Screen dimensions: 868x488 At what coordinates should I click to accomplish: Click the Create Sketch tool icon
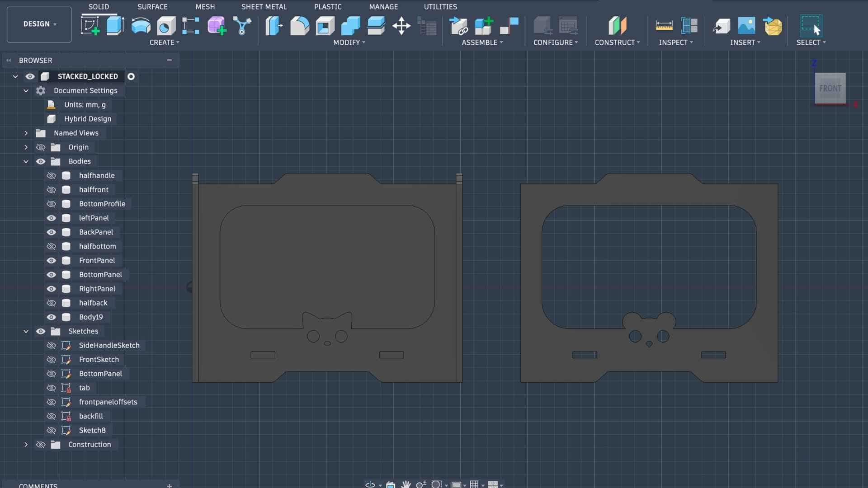90,25
